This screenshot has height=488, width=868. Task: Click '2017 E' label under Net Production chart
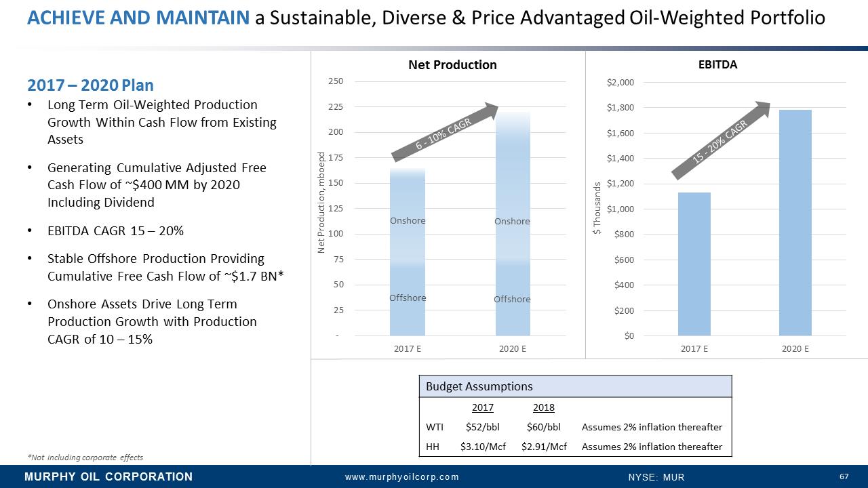(408, 349)
